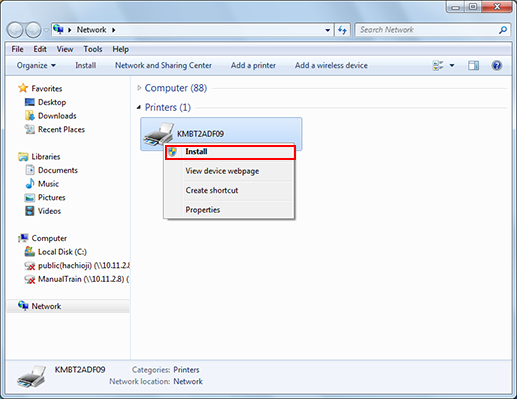Image resolution: width=517 pixels, height=399 pixels.
Task: Click Install in the command toolbar
Action: point(85,65)
